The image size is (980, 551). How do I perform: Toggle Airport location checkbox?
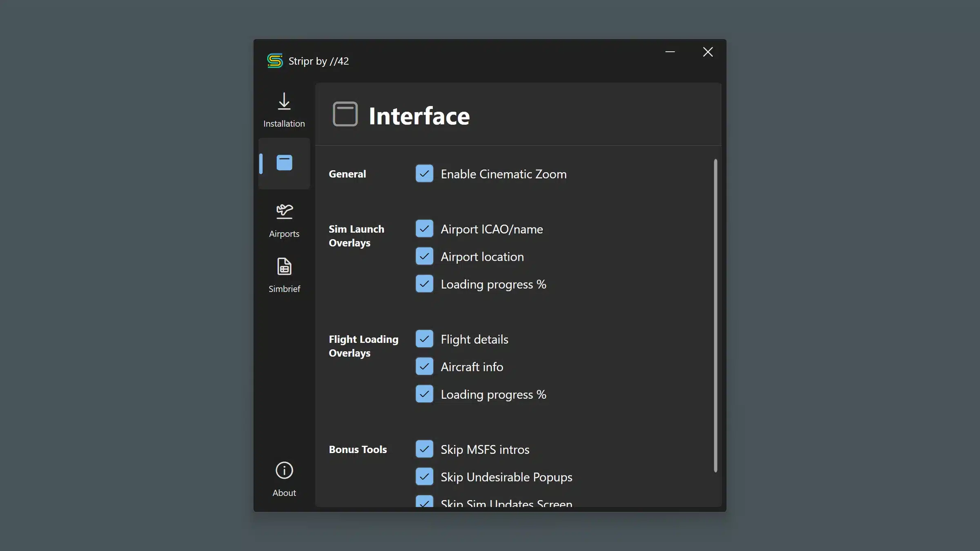[x=424, y=256]
